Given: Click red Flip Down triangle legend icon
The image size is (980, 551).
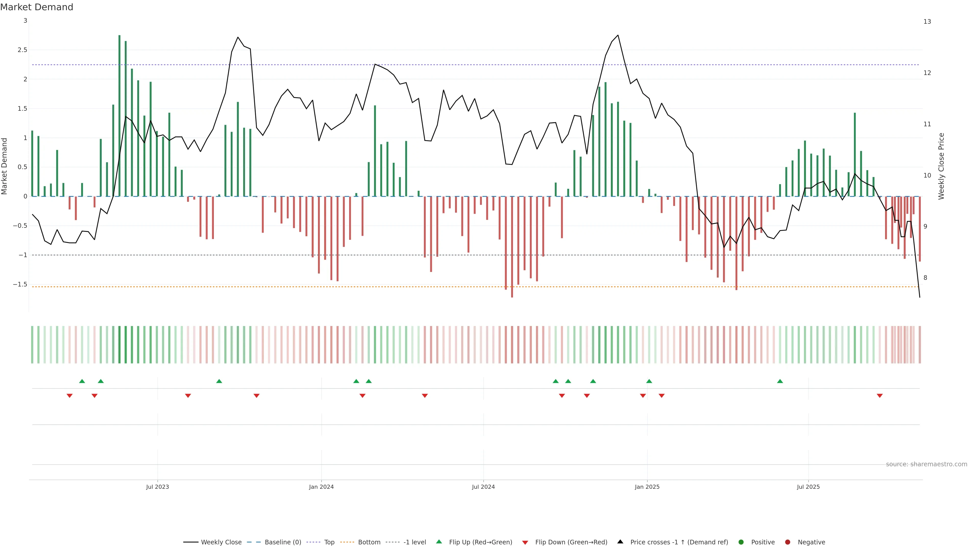Looking at the screenshot, I should 525,543.
